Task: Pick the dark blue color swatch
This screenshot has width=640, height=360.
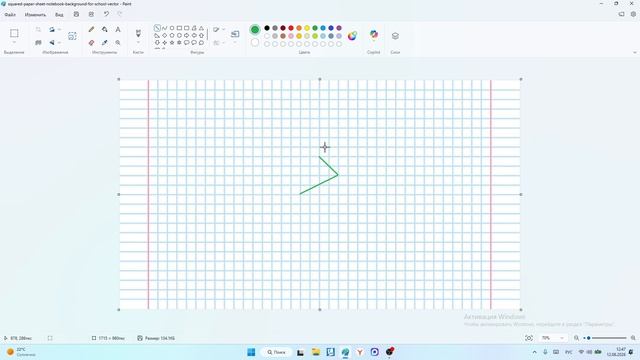Action: coord(331,28)
